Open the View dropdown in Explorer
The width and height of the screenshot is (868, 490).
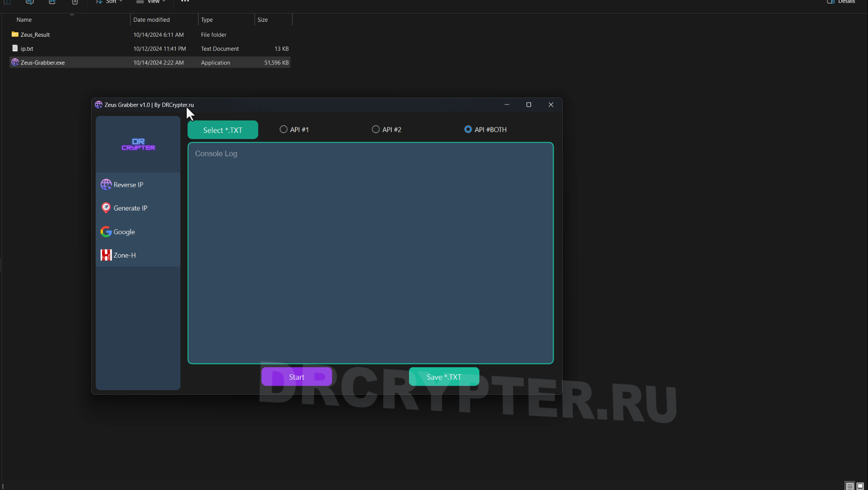[151, 2]
